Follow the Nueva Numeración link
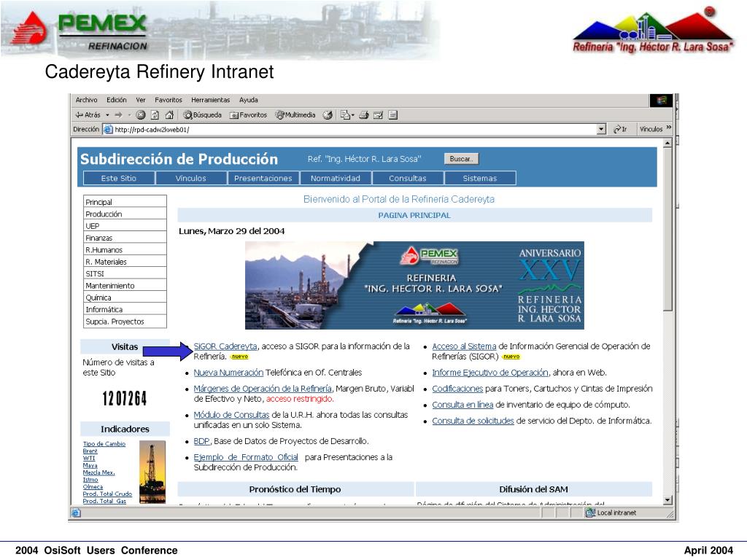The image size is (747, 560). [x=228, y=373]
